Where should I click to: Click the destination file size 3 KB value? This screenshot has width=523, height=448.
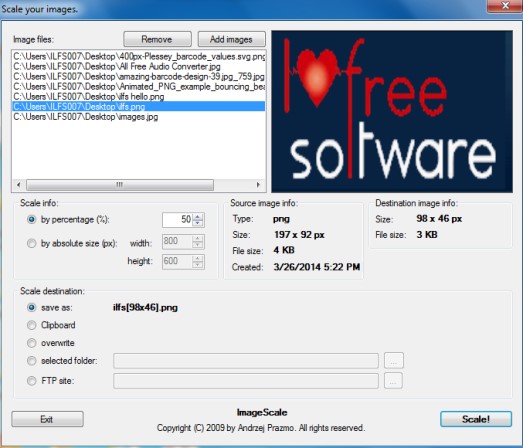click(427, 235)
